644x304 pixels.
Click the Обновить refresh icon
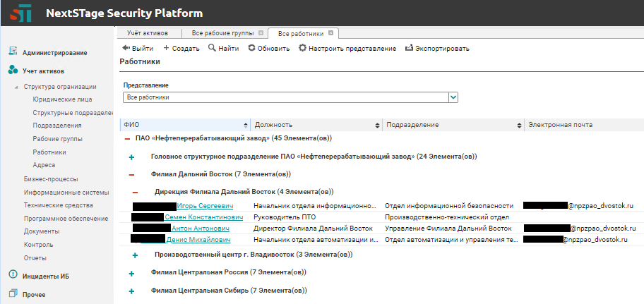click(251, 49)
